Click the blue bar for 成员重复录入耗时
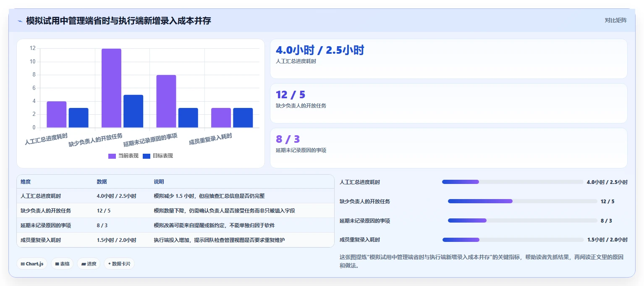 pos(243,118)
